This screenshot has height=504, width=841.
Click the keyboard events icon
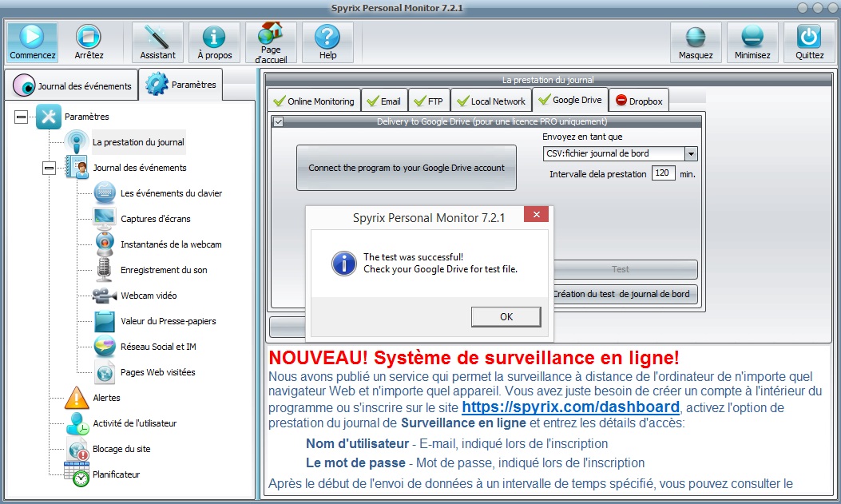tap(105, 193)
